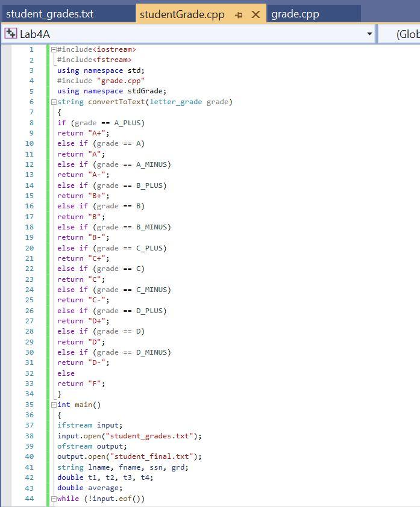Image resolution: width=420 pixels, height=507 pixels.
Task: Click line number 1 in the margin
Action: (x=31, y=49)
